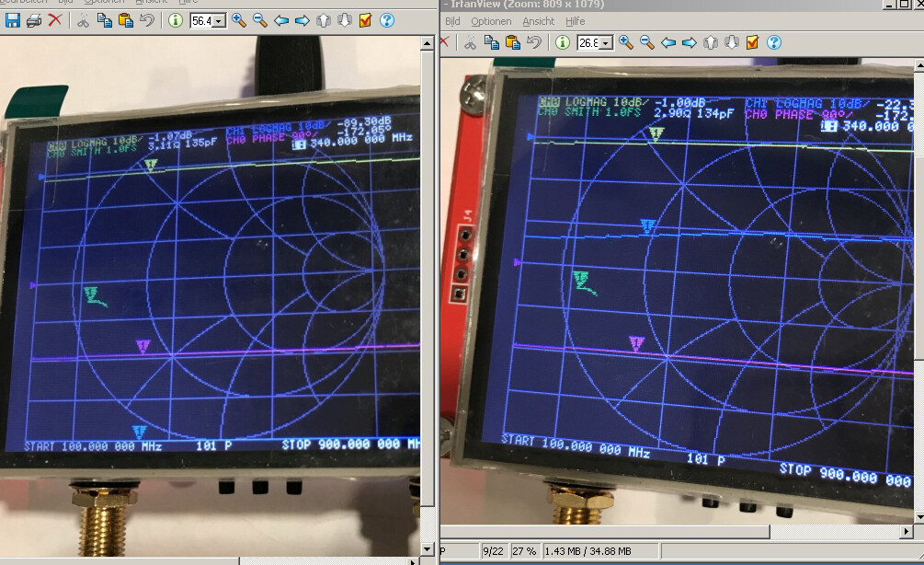
Task: Open Help question icon in right window
Action: pyautogui.click(x=774, y=42)
